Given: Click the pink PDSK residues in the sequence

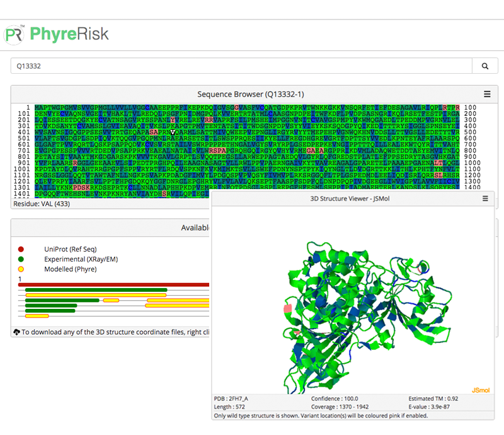Looking at the screenshot, I should [x=81, y=188].
